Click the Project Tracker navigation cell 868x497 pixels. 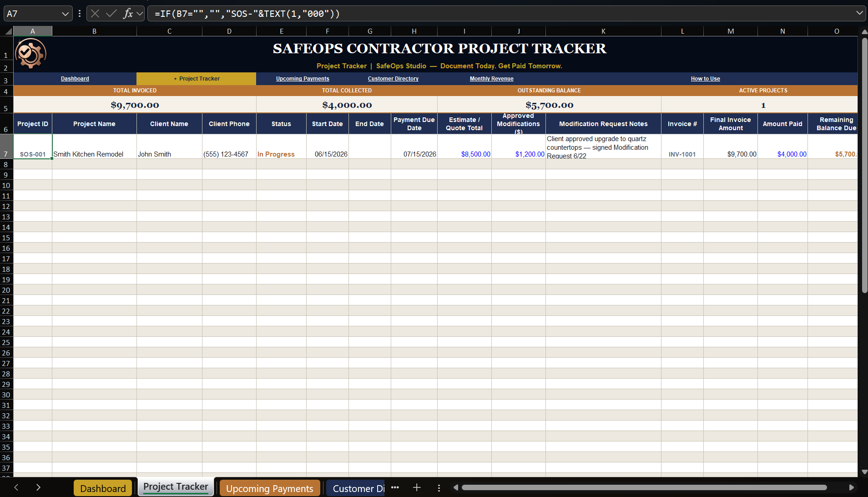(197, 79)
